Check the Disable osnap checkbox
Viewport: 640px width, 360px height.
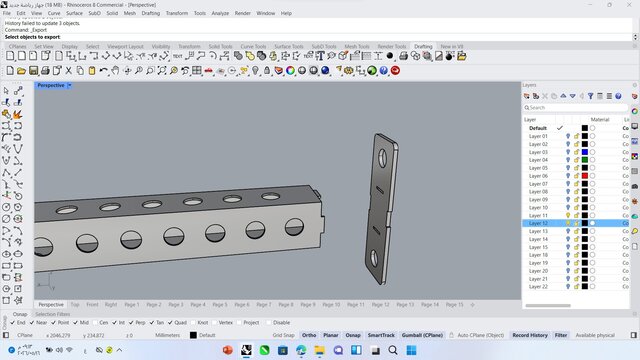pos(269,322)
